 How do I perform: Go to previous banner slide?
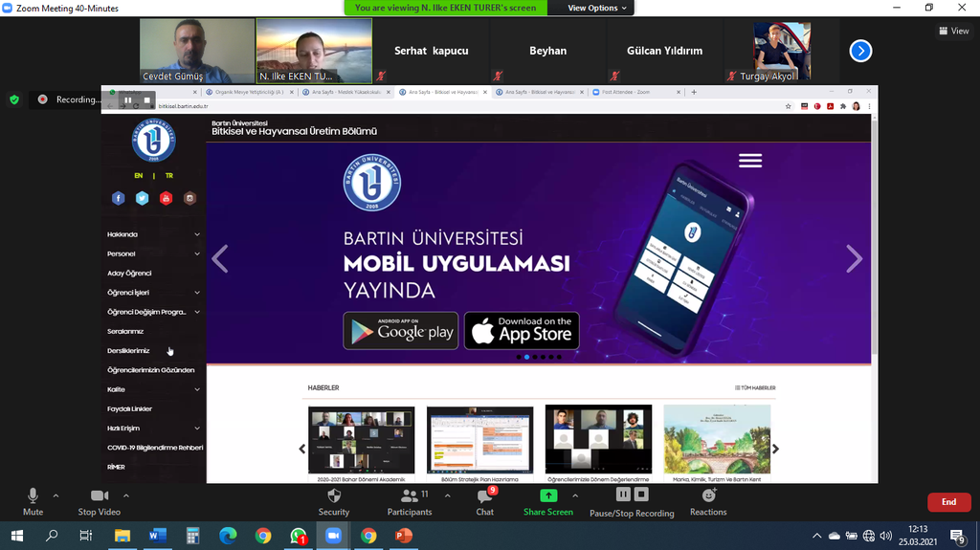coord(220,259)
